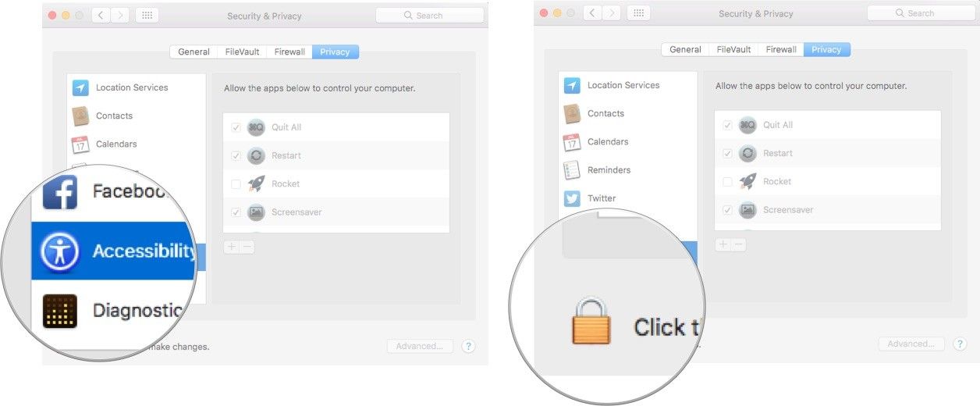Switch to FileVault tab in the left window
The height and width of the screenshot is (406, 980).
242,52
